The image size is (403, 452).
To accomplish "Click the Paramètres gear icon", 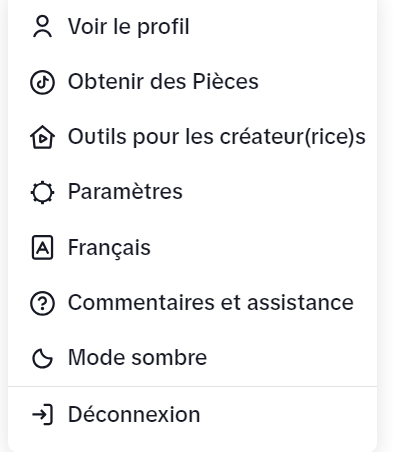I will click(42, 192).
